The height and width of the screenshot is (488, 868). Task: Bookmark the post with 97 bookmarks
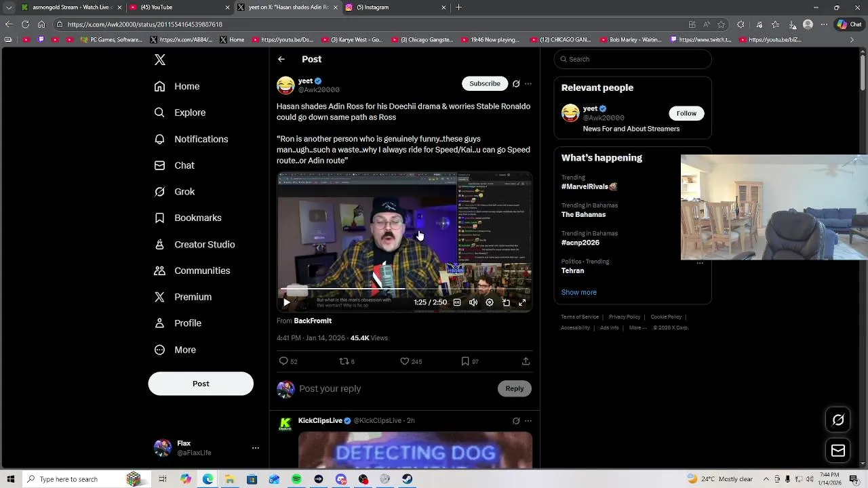coord(470,361)
